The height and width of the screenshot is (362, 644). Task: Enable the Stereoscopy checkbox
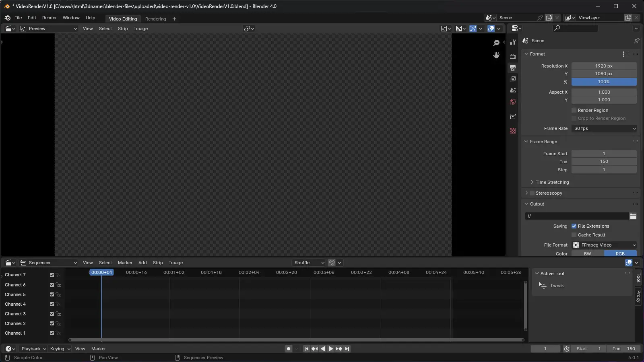coord(532,193)
